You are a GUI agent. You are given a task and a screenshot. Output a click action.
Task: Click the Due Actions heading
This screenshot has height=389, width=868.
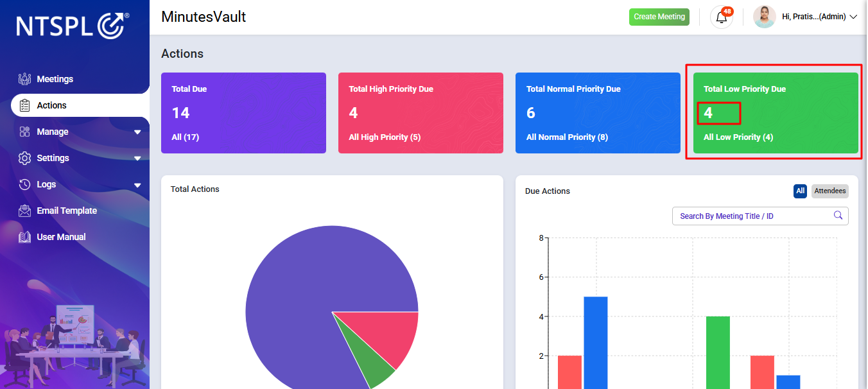click(548, 191)
